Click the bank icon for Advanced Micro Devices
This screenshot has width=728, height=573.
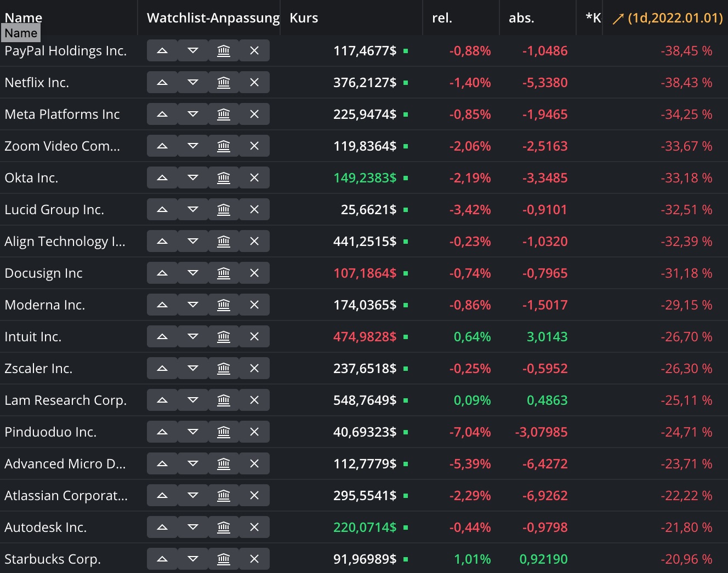tap(224, 463)
